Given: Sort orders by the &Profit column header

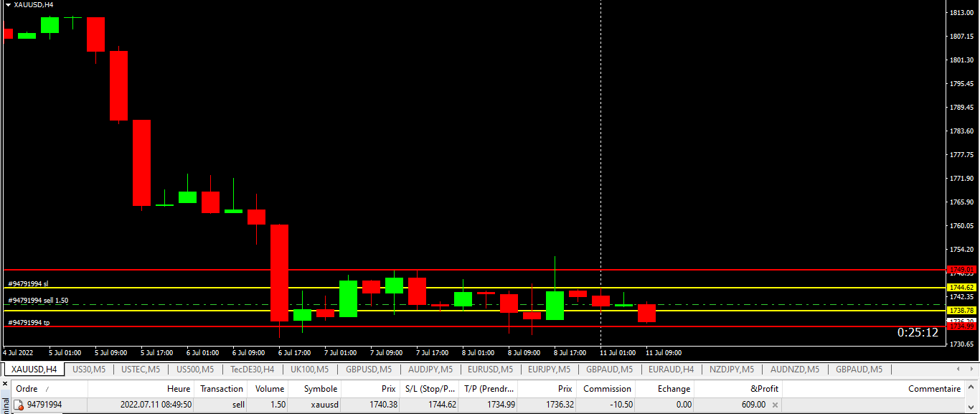Looking at the screenshot, I should (x=763, y=389).
